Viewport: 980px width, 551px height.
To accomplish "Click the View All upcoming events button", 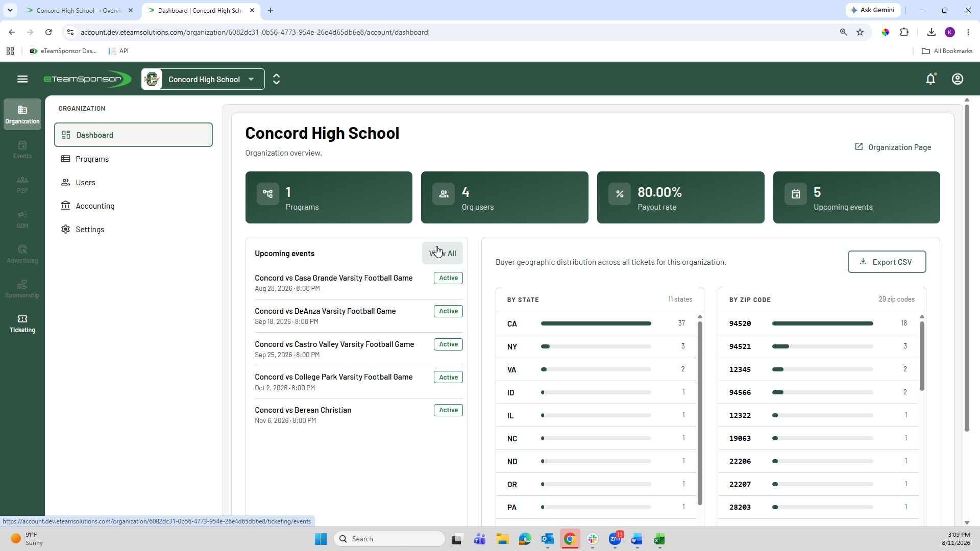I will (443, 253).
